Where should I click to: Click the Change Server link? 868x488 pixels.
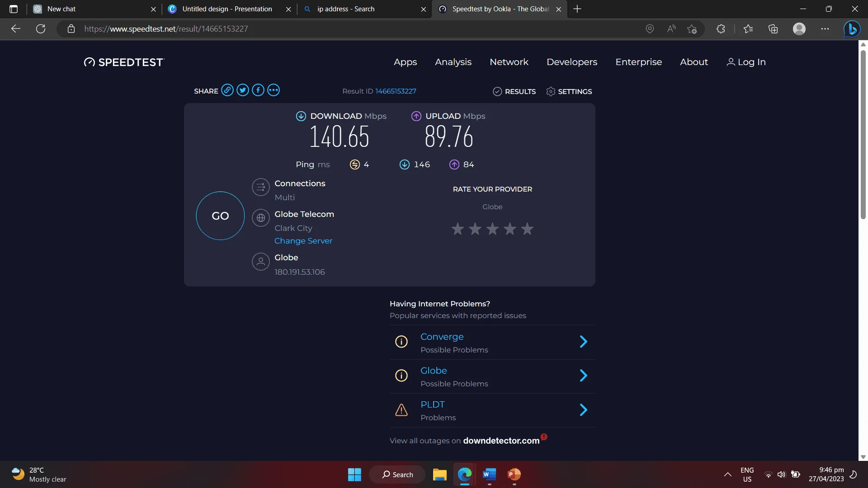pos(303,241)
